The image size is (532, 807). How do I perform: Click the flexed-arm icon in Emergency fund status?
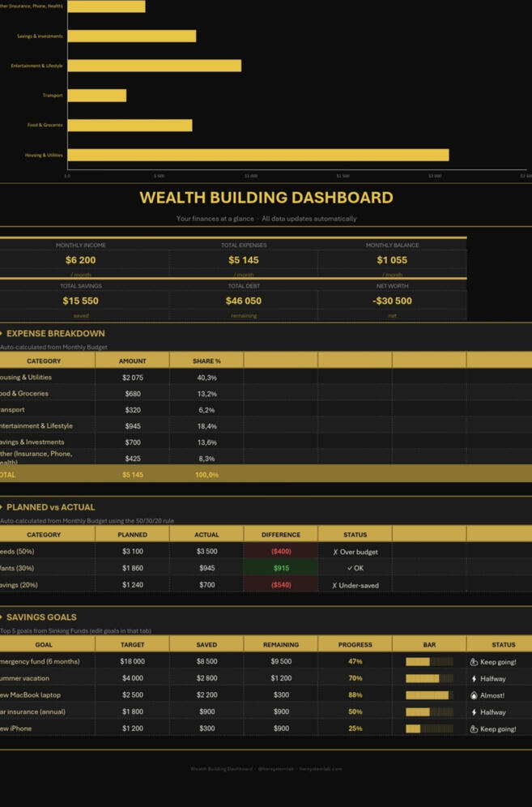474,662
